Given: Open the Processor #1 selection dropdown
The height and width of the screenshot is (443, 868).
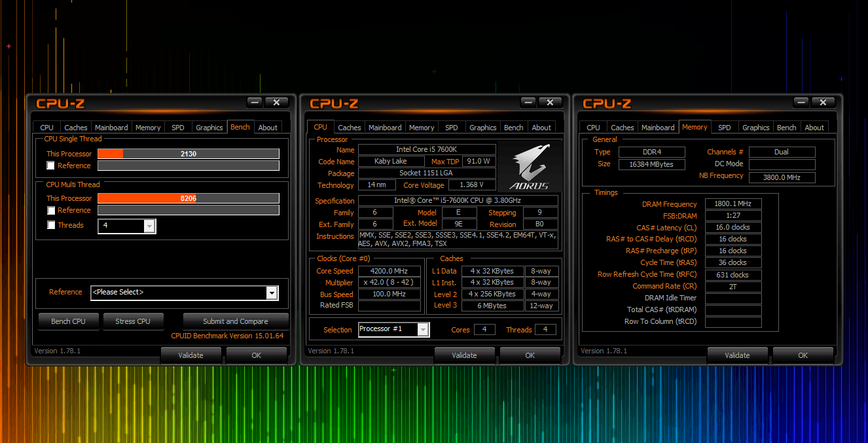Looking at the screenshot, I should (x=423, y=330).
